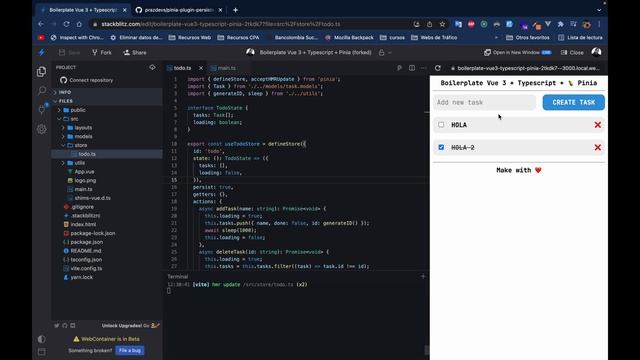Click the Fork button

pos(102,52)
